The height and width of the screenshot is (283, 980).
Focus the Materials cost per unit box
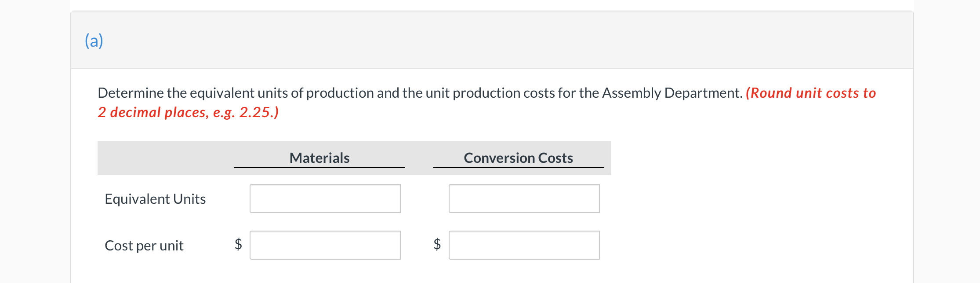coord(325,245)
